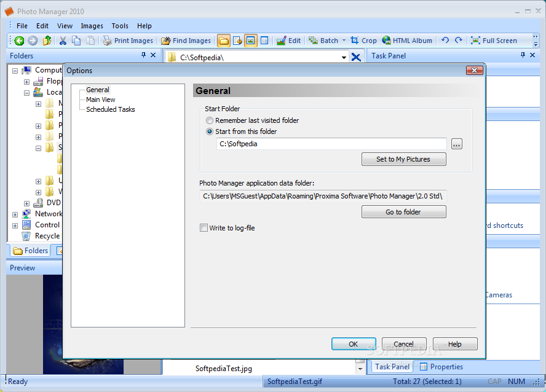Viewport: 546px width, 392px height.
Task: Collapse the Local Disk node
Action: point(26,93)
